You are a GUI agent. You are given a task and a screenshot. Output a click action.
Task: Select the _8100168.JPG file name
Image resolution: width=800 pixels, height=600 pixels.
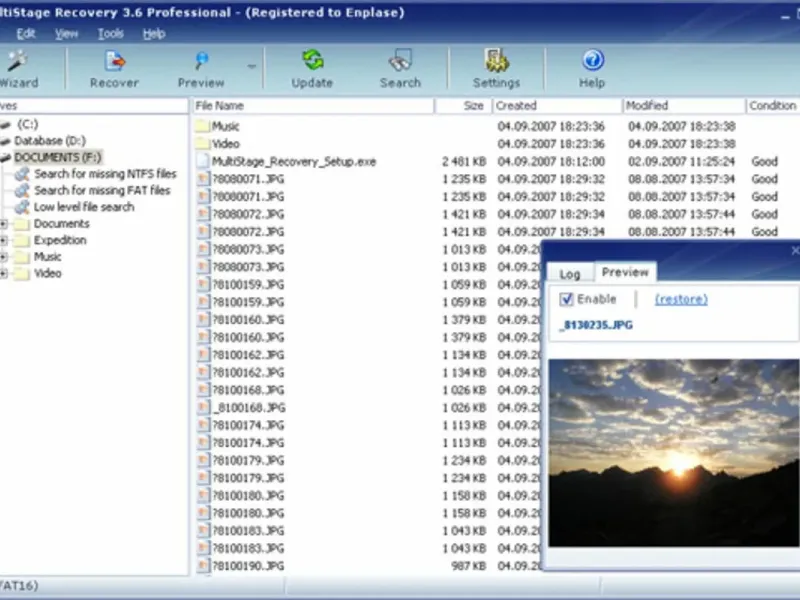(248, 408)
